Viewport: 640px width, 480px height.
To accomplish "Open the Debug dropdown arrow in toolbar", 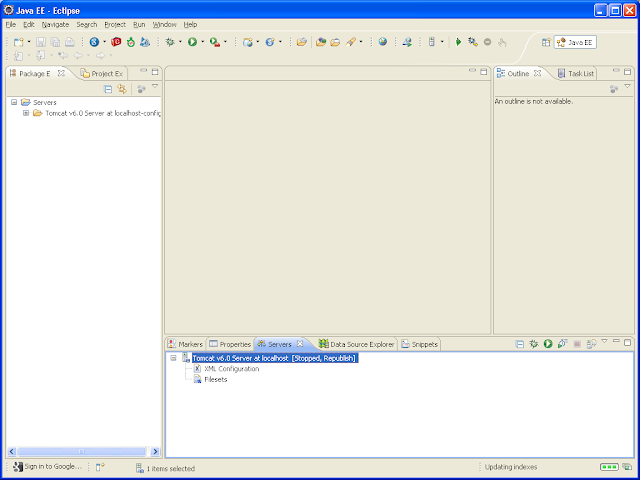I will (180, 42).
